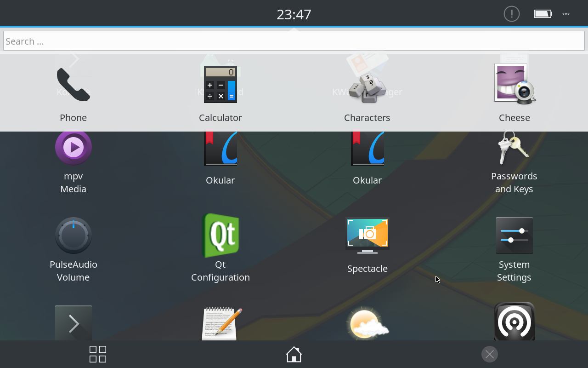Image resolution: width=588 pixels, height=368 pixels.
Task: Click in the Search field
Action: point(294,41)
